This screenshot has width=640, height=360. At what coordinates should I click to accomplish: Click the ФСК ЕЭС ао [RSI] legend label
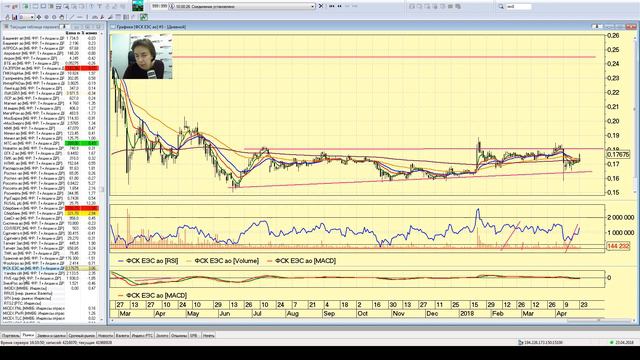(152, 260)
